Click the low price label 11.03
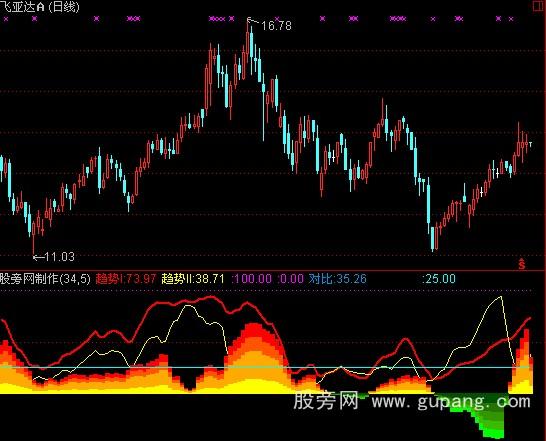This screenshot has width=546, height=441. [60, 257]
